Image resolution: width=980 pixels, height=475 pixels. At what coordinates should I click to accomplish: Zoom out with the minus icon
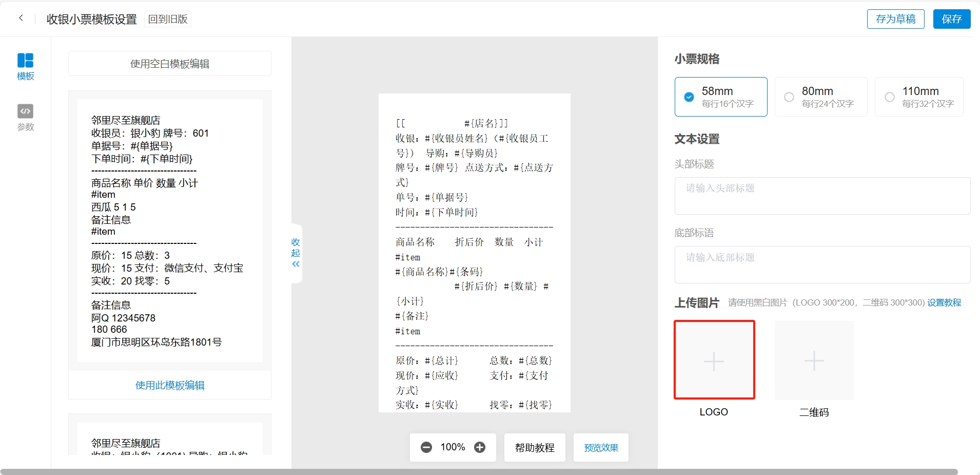click(x=426, y=447)
